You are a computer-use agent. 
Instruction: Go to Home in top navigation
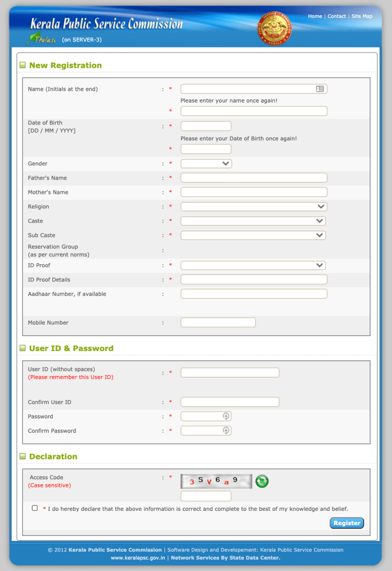click(315, 16)
